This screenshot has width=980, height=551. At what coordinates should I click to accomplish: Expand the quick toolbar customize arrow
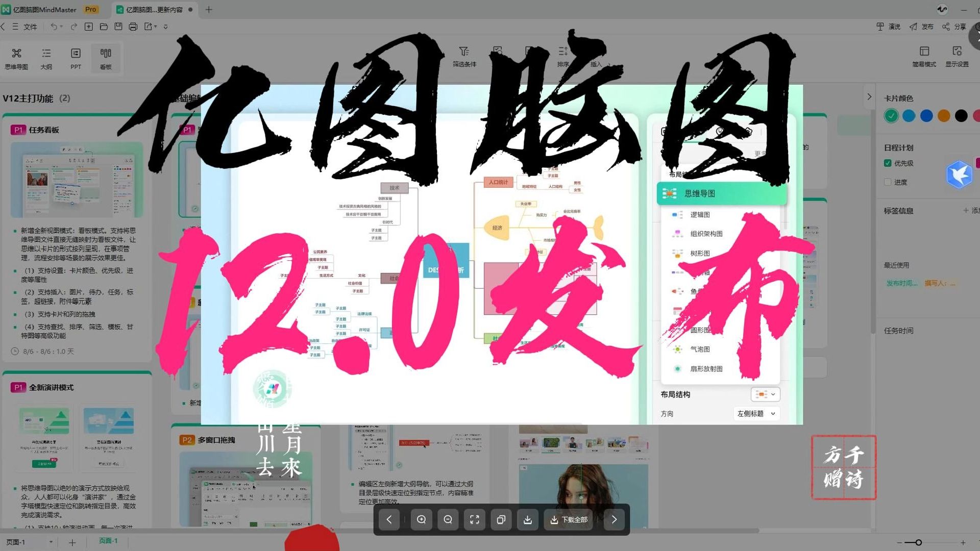(x=166, y=27)
